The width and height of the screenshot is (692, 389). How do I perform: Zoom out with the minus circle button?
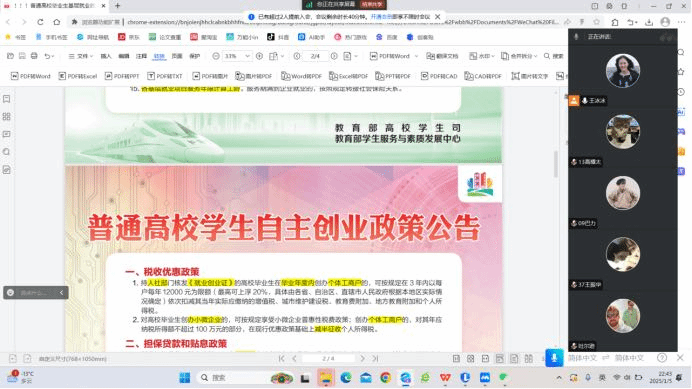click(216, 56)
